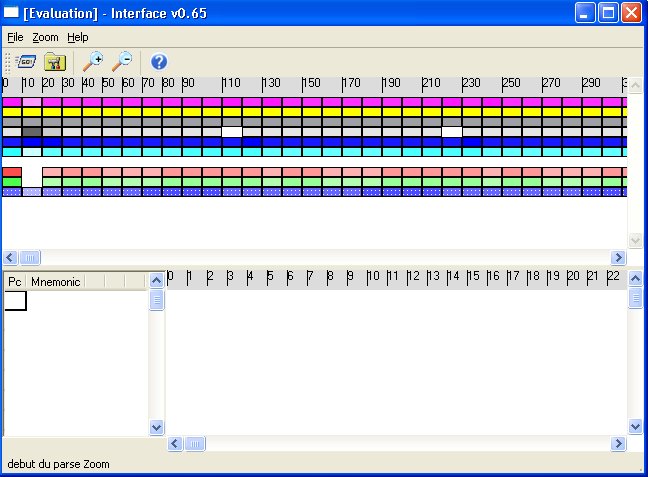Click the lower pane vertical scroll down arrow
This screenshot has height=477, width=648.
pyautogui.click(x=635, y=426)
